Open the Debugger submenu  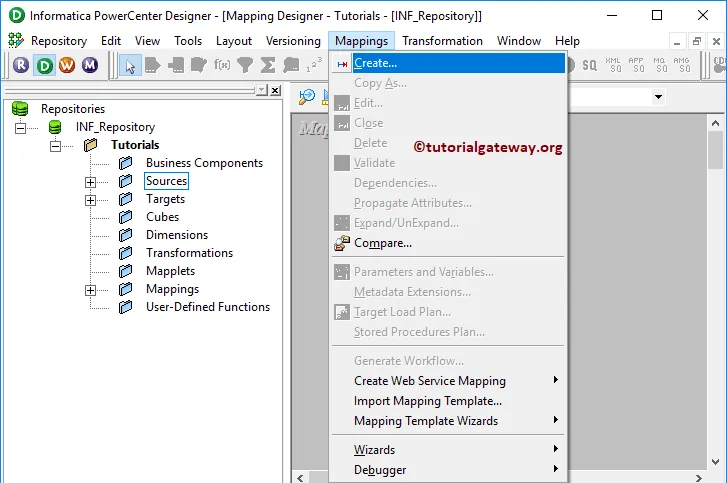tap(448, 470)
